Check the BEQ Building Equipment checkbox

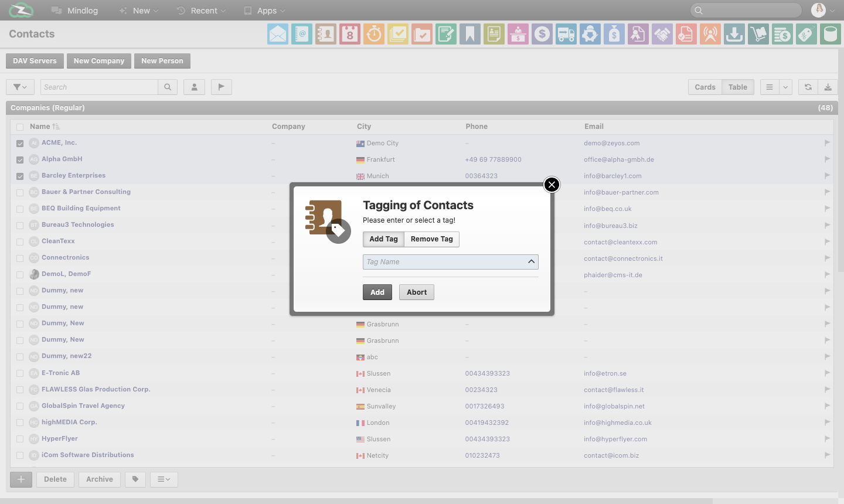(x=20, y=209)
